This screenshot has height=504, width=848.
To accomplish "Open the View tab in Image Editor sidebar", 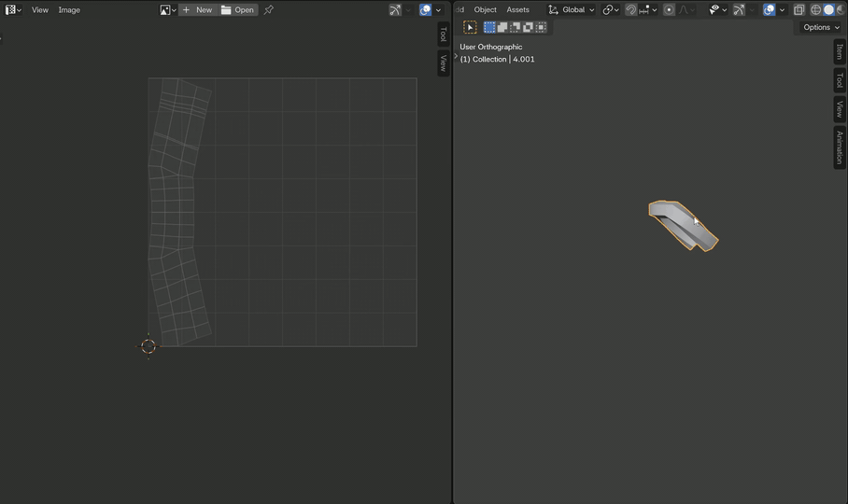I will [x=443, y=63].
